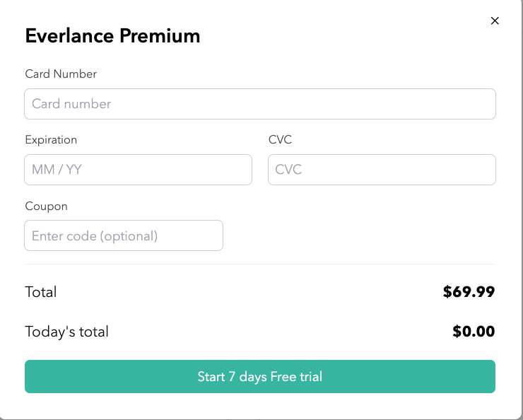523x420 pixels.
Task: Click the "Coupon" field label
Action: (46, 206)
